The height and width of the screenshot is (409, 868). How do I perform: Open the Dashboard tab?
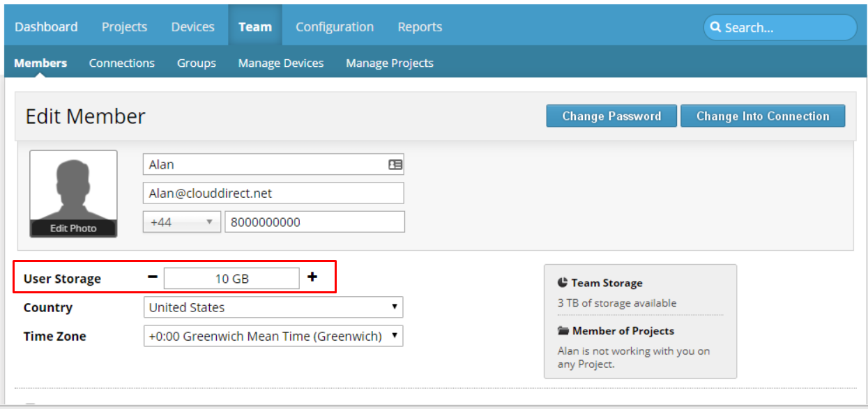click(x=46, y=26)
